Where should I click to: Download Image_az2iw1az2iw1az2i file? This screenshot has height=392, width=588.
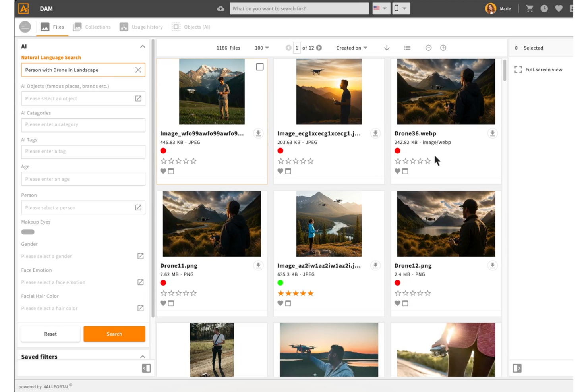(375, 266)
